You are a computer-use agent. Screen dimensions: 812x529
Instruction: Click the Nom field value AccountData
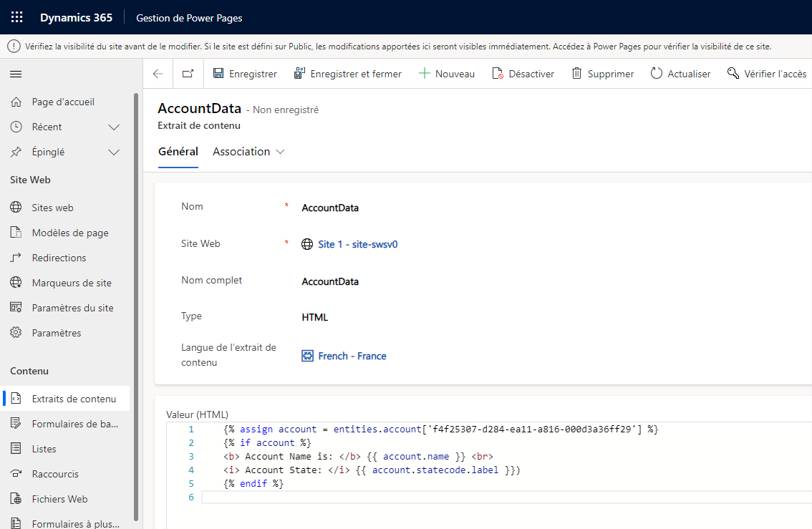point(330,208)
